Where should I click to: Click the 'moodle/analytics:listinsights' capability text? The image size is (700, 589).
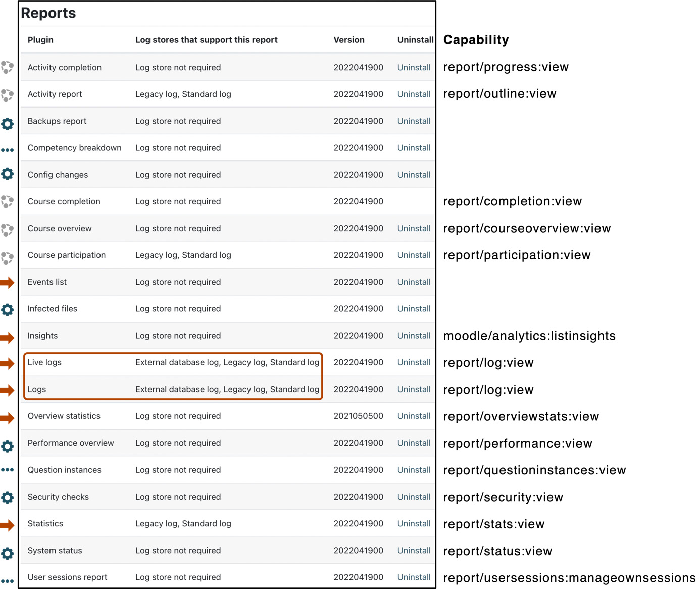[530, 336]
